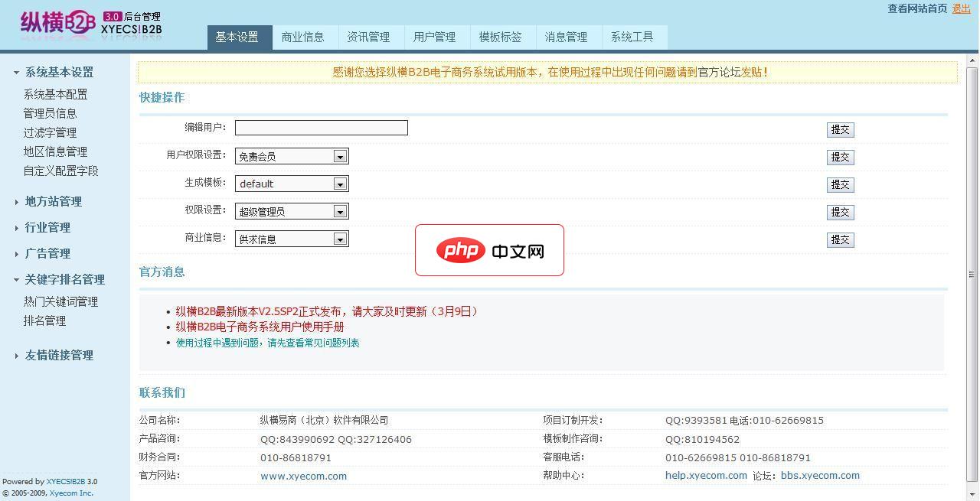
Task: Click the 纵横B2B logo
Action: pyautogui.click(x=90, y=24)
